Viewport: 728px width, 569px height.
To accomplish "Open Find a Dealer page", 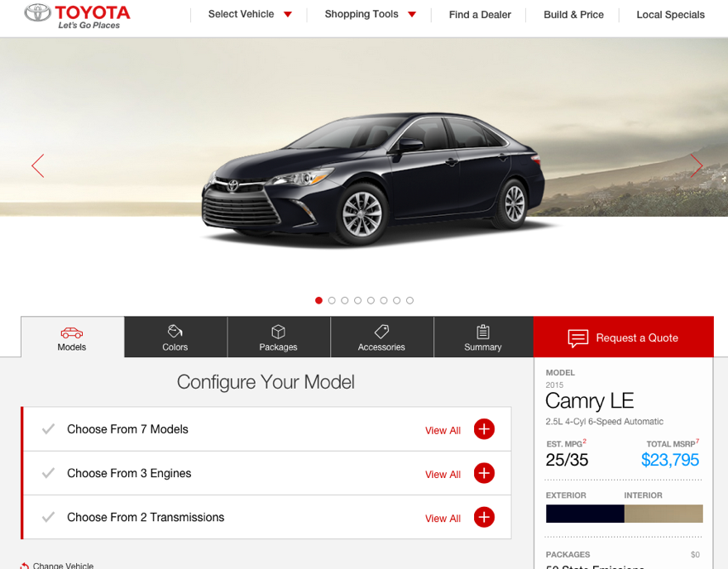I will (x=480, y=15).
